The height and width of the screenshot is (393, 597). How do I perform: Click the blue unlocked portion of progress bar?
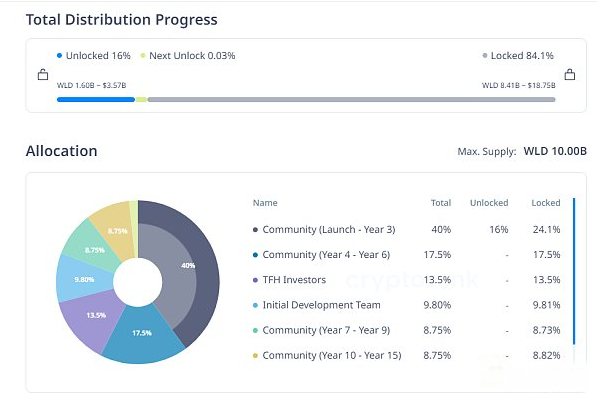pos(96,99)
